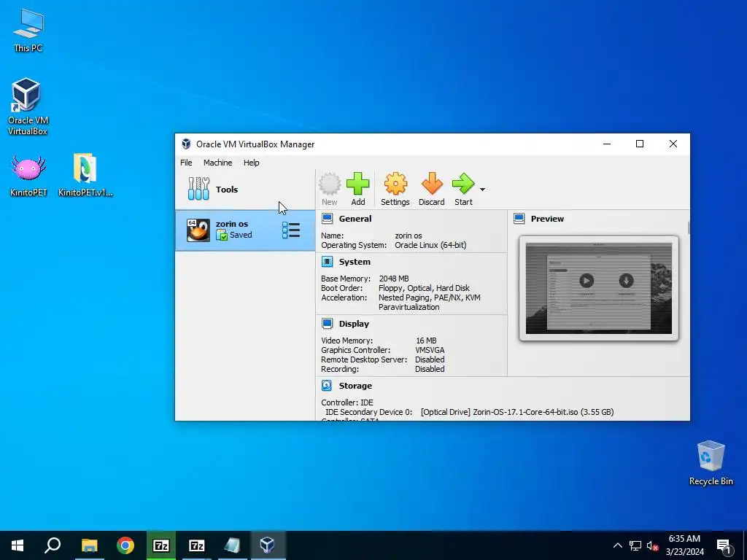Click the second 7z taskbar icon

pyautogui.click(x=197, y=545)
